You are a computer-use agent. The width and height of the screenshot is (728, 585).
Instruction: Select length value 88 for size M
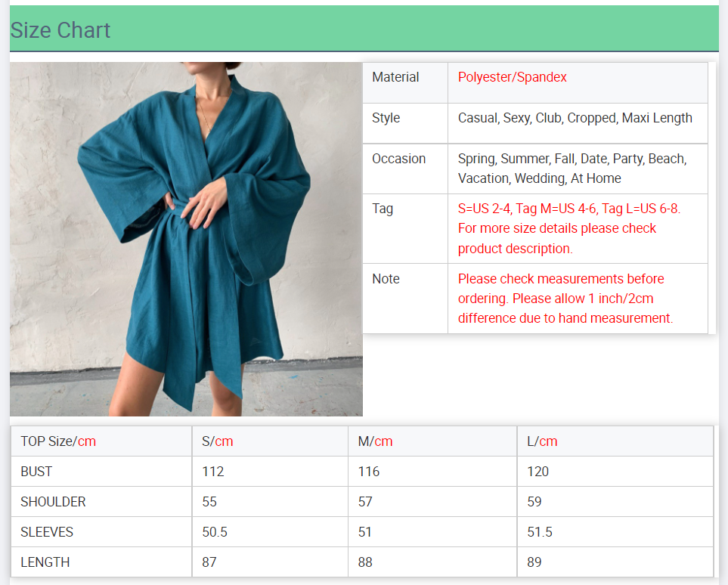[x=365, y=562]
